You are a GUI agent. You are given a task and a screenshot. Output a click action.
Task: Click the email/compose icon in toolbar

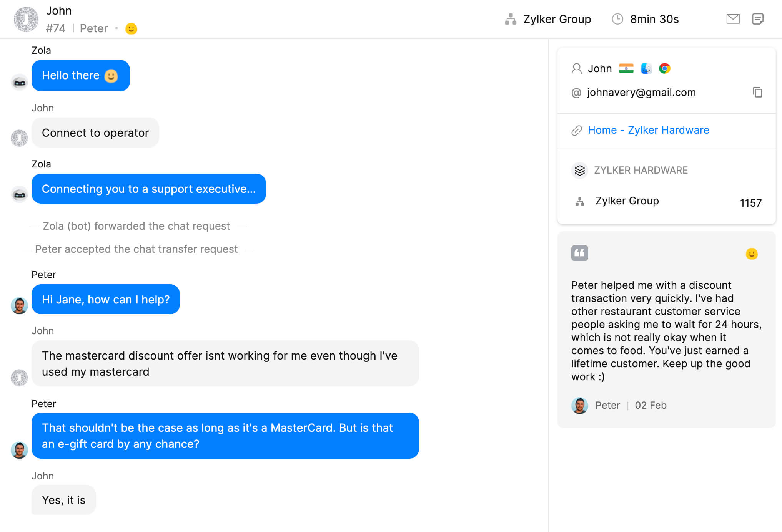click(x=733, y=19)
